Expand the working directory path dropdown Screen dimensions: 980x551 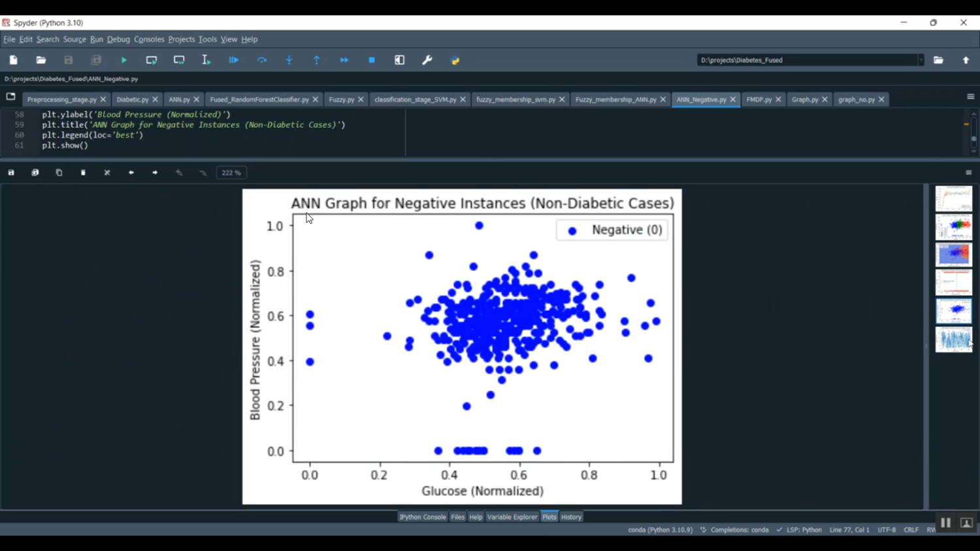click(x=921, y=60)
